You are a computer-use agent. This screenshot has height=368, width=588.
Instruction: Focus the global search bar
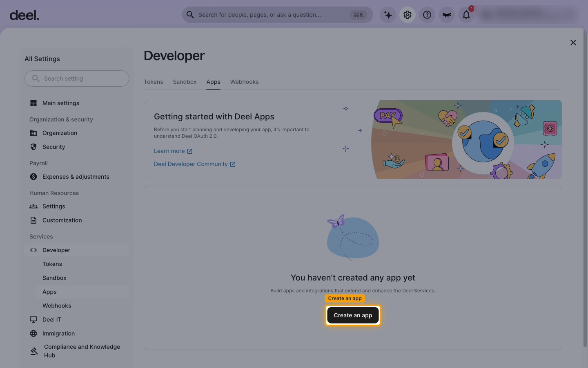coord(278,15)
